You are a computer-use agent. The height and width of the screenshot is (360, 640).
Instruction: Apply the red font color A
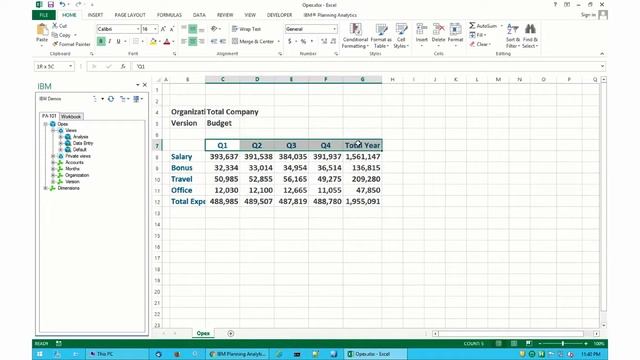pyautogui.click(x=167, y=41)
